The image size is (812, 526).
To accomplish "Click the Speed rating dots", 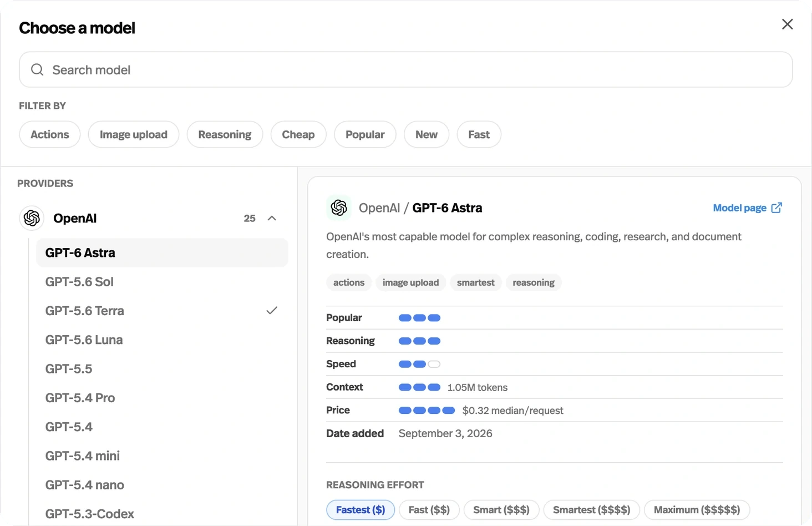I will [x=420, y=364].
